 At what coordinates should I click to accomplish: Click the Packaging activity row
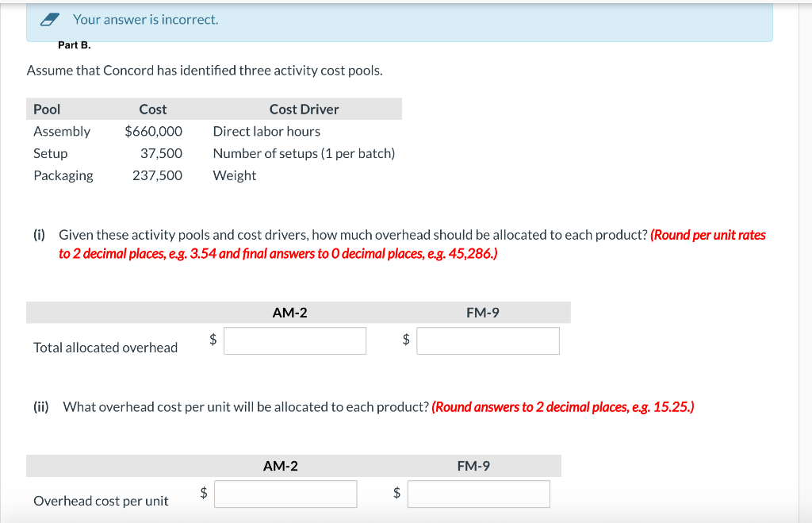click(x=63, y=175)
